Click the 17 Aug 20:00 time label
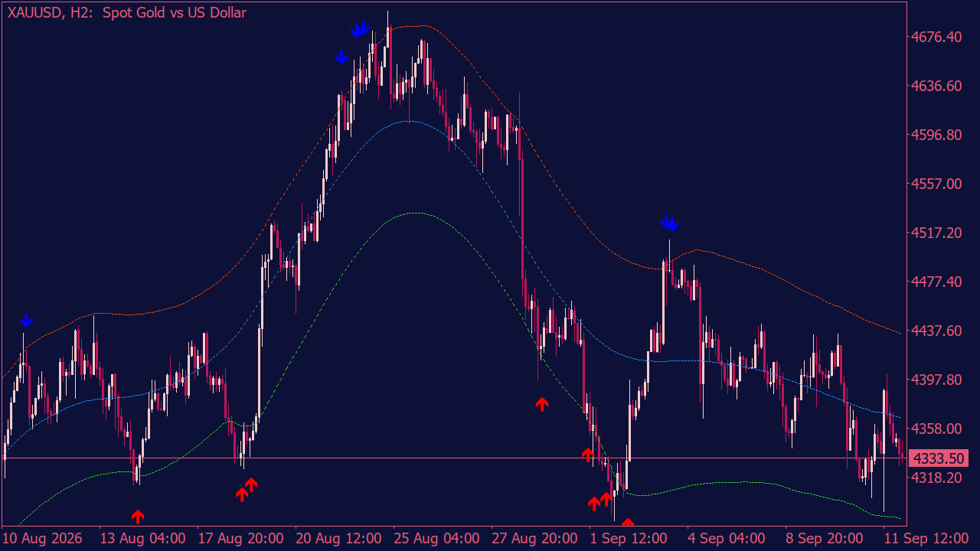980x551 pixels. pos(240,538)
